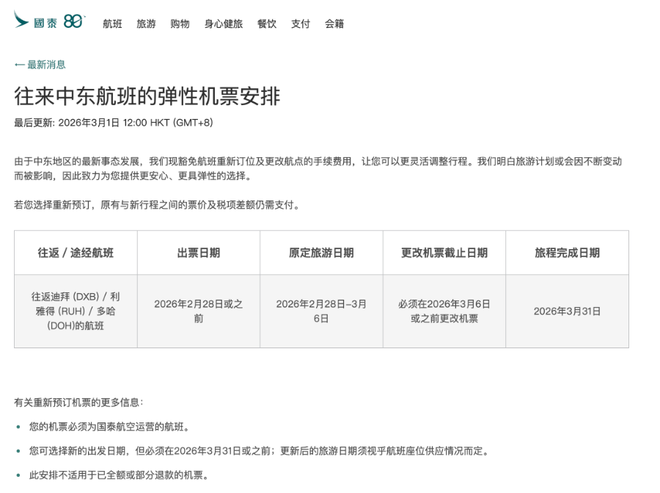Open the 旅游 navigation menu

tap(146, 22)
